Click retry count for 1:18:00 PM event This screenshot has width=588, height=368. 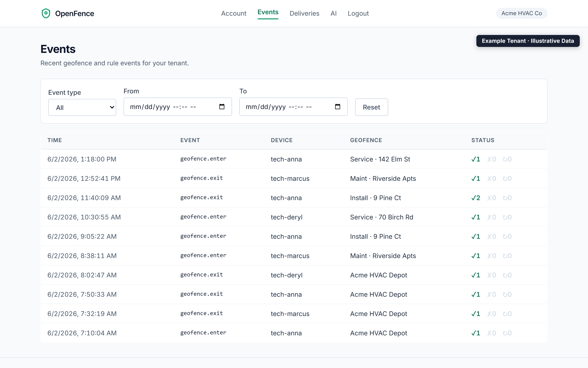(507, 159)
